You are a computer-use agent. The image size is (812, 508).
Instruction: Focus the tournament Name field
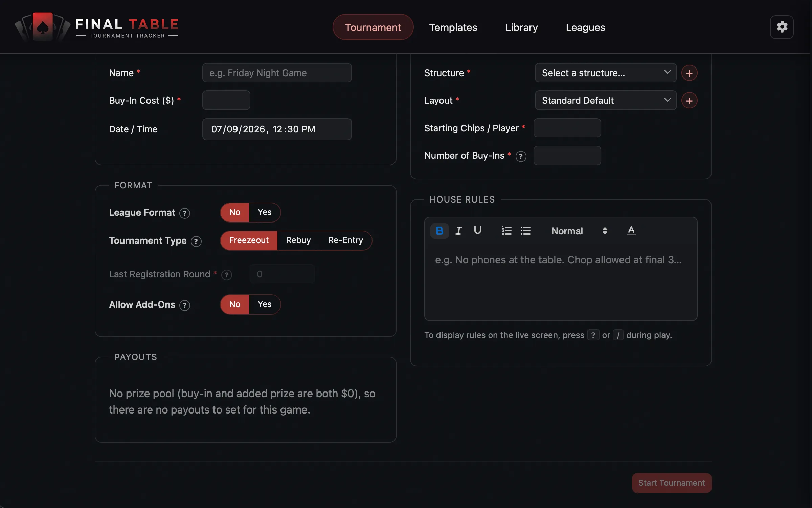[277, 73]
